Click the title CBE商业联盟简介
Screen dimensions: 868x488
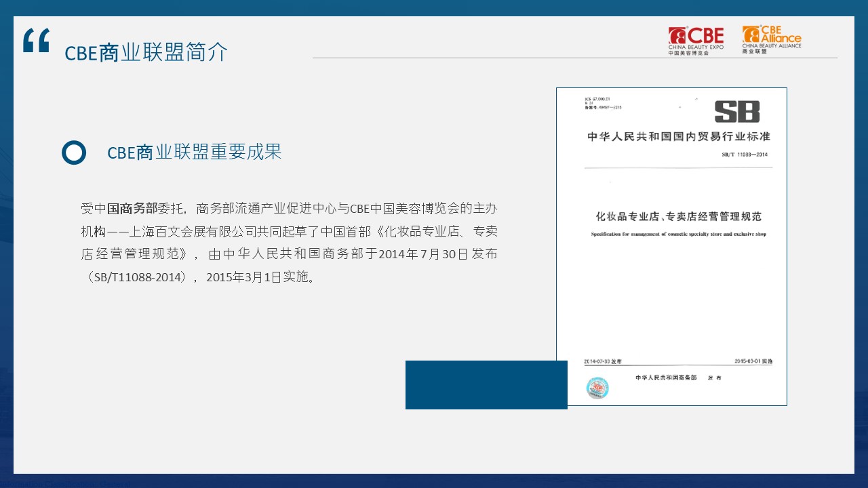click(146, 53)
